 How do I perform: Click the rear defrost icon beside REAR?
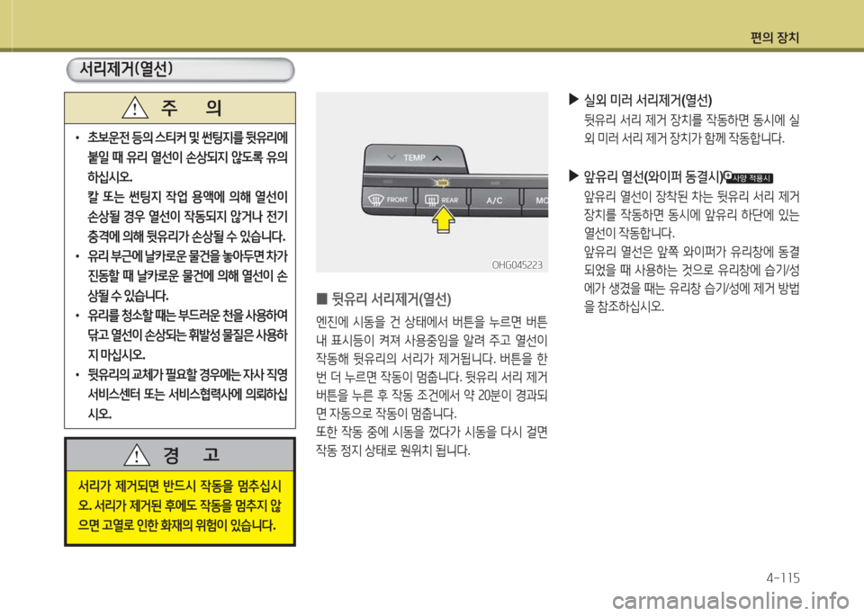430,201
